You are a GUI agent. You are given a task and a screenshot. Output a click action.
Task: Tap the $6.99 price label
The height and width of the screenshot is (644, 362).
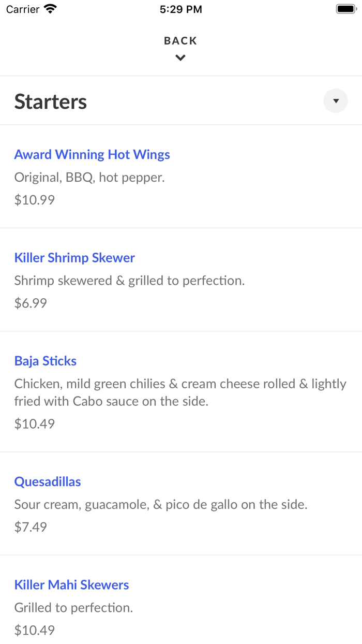pyautogui.click(x=31, y=303)
